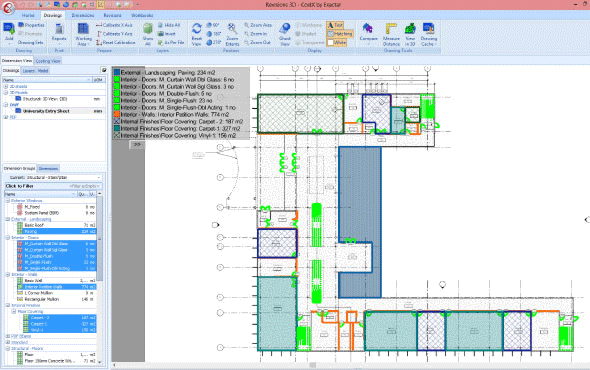Click the Drawing Sets button
Screen dimensions: 590x370
click(30, 43)
